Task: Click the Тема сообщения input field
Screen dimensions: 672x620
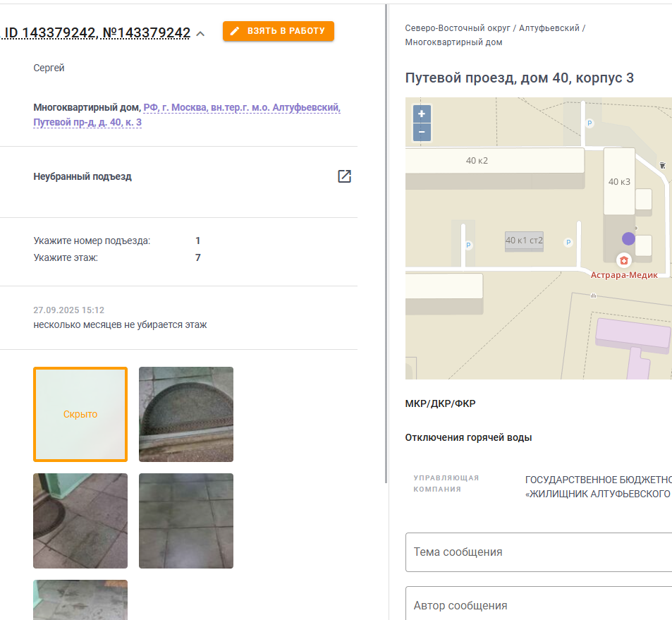Action: (539, 552)
